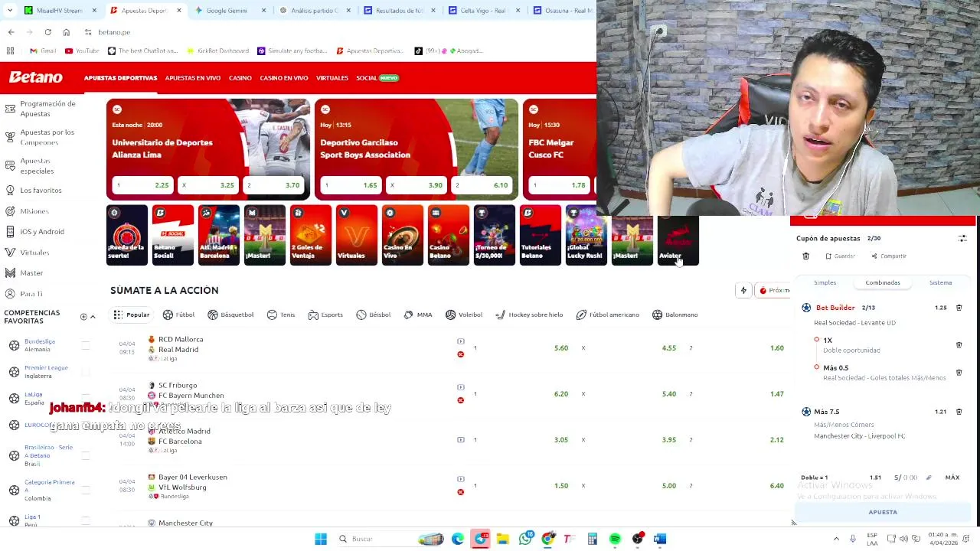Expand the browser tab search dropdown
This screenshot has width=980, height=551.
[x=10, y=11]
